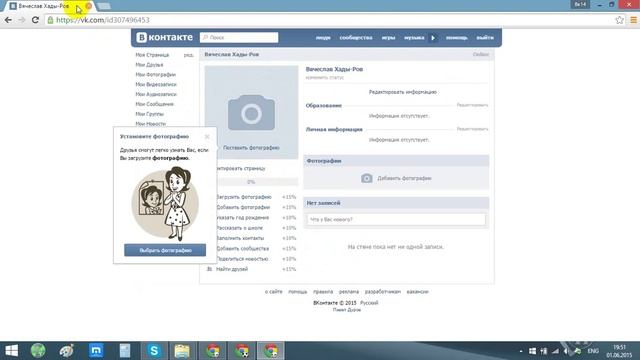Open the 'игры' header menu item
640x360 pixels.
pos(388,38)
